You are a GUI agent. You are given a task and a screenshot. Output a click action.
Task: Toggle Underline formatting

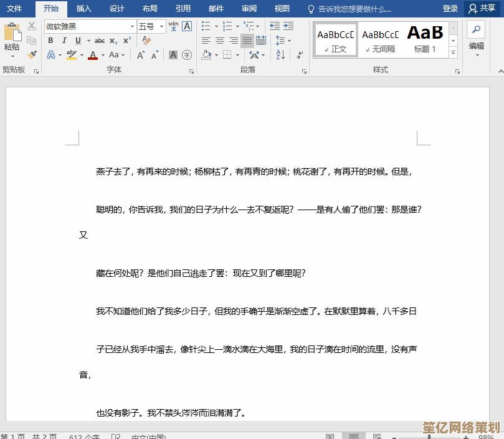pyautogui.click(x=78, y=41)
